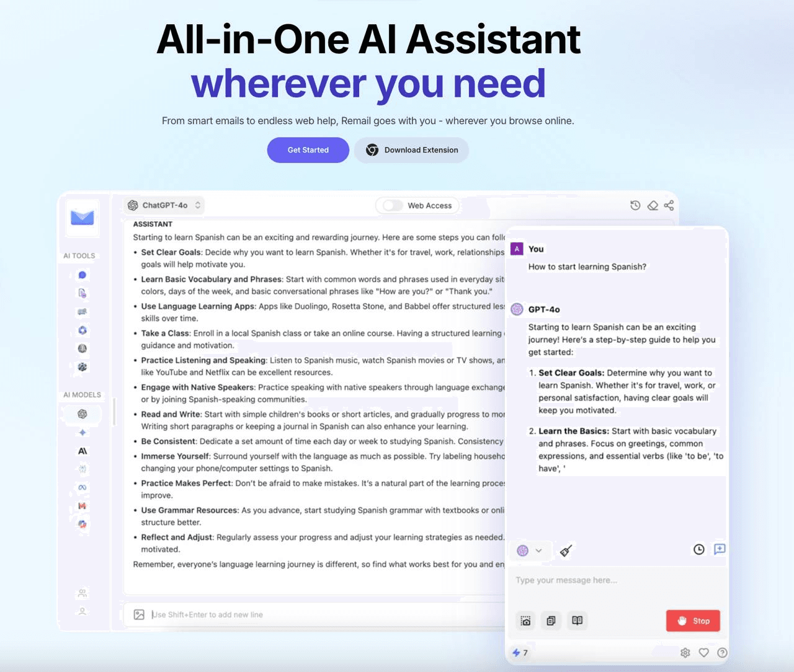Image resolution: width=794 pixels, height=672 pixels.
Task: Click the sidebar vertical scrollbar handle
Action: [x=114, y=412]
